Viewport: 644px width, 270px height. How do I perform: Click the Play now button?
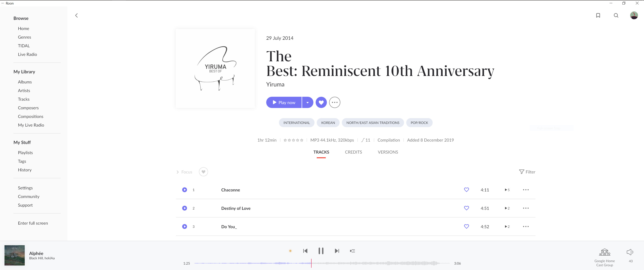tap(284, 102)
